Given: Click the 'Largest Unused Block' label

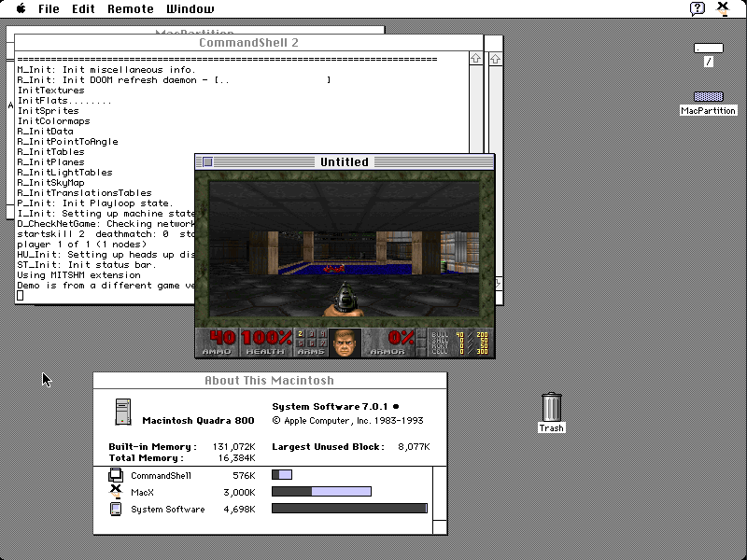Looking at the screenshot, I should point(329,447).
